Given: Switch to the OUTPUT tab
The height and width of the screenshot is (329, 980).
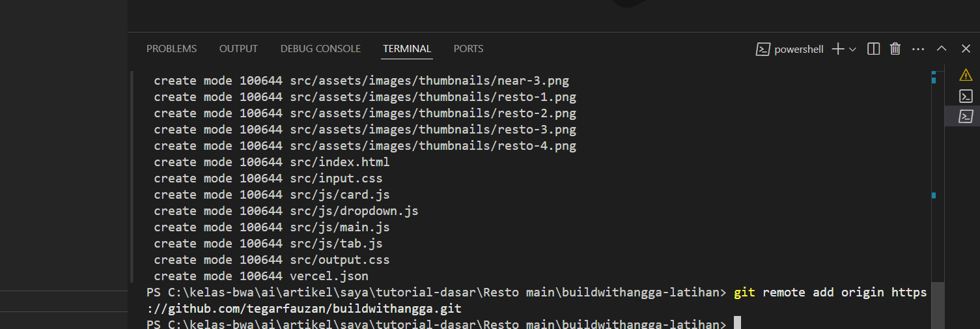Looking at the screenshot, I should 238,49.
